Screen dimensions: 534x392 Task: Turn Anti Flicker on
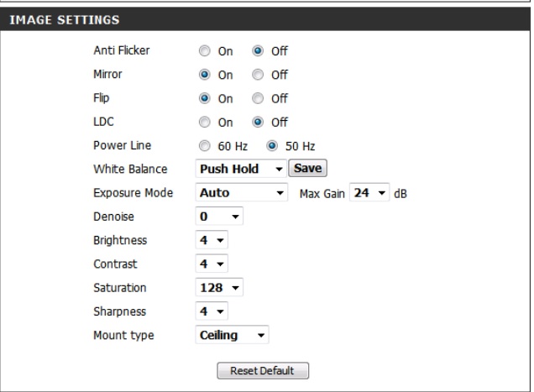pyautogui.click(x=204, y=51)
